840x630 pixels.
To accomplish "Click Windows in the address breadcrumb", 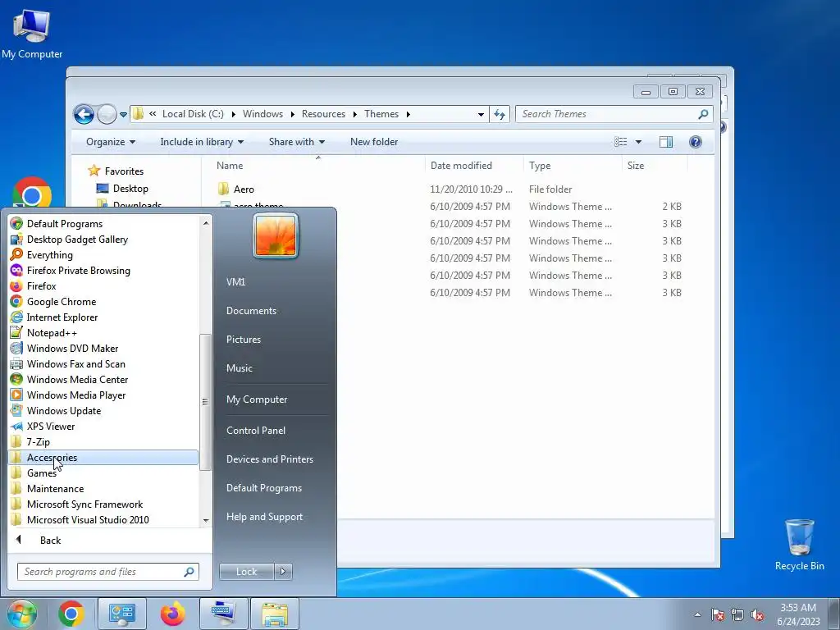I will [x=262, y=114].
